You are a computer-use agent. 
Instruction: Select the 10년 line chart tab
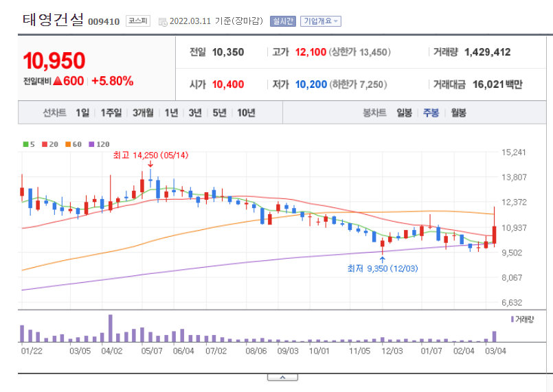tap(246, 113)
